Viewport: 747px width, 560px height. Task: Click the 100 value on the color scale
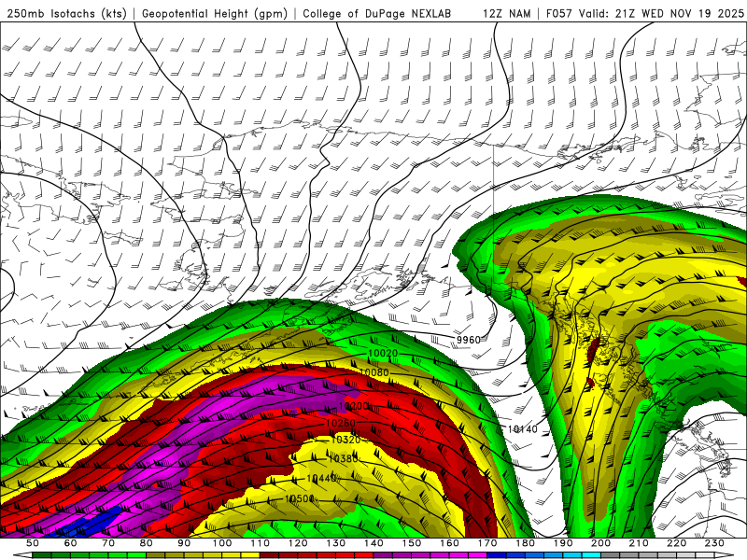click(222, 543)
